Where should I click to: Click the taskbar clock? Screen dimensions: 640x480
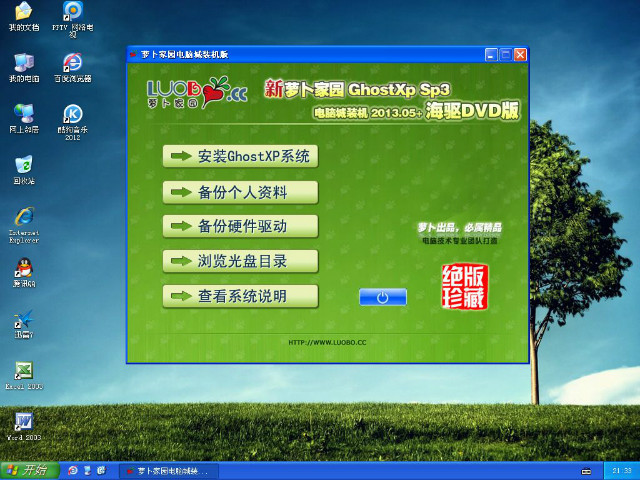(x=622, y=471)
